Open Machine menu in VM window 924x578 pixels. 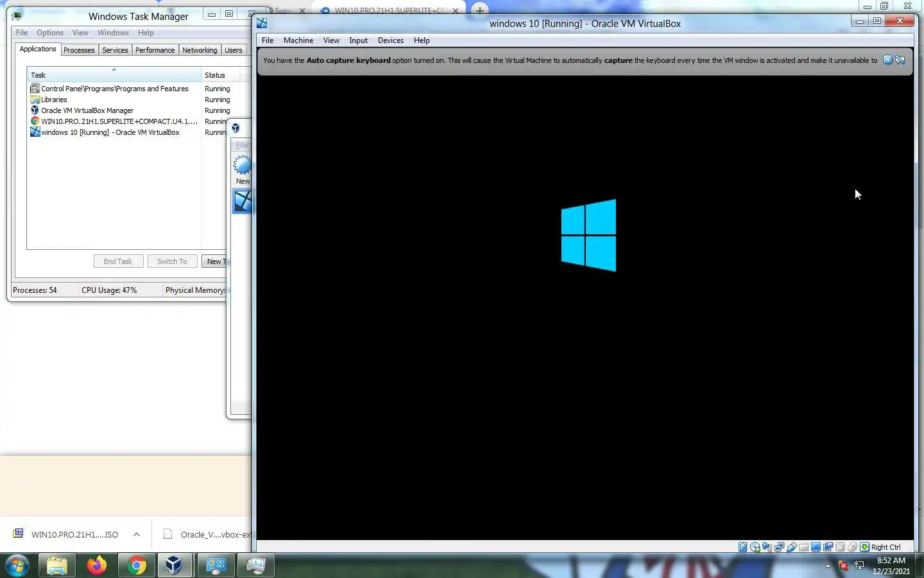click(x=298, y=40)
